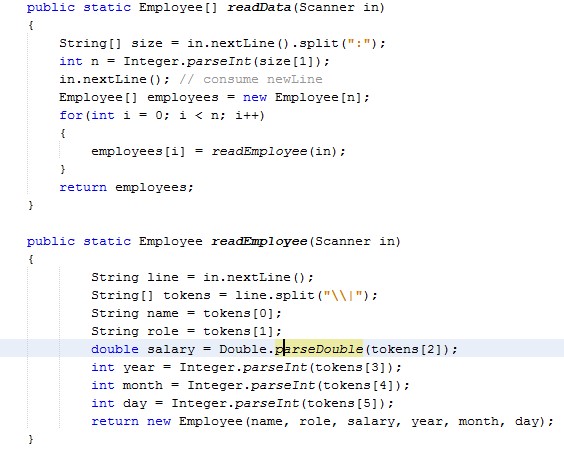Click the closing brace of readData
The image size is (564, 473).
click(31, 205)
